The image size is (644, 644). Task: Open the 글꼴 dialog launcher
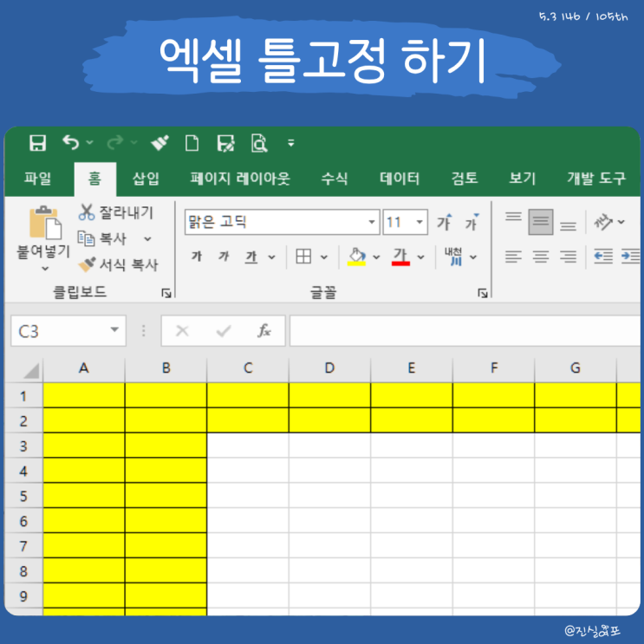coord(483,293)
